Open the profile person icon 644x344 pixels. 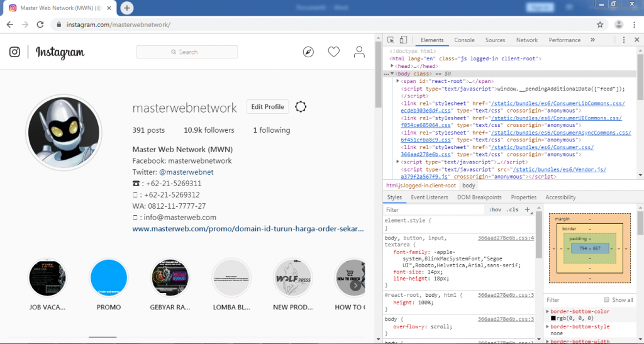click(x=359, y=52)
